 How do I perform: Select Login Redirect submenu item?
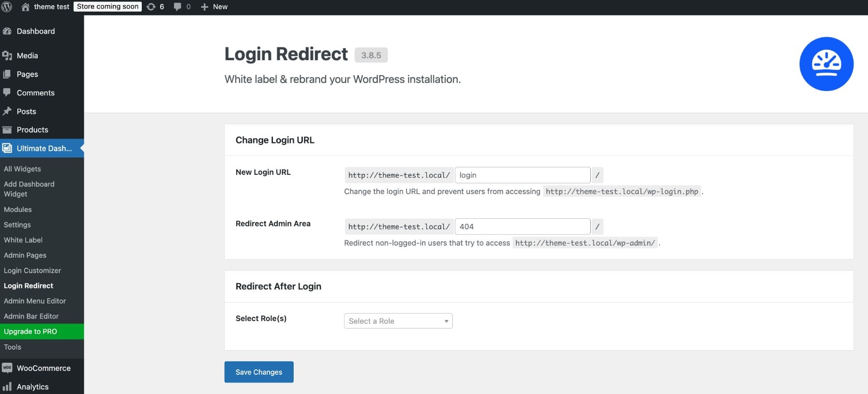point(28,286)
